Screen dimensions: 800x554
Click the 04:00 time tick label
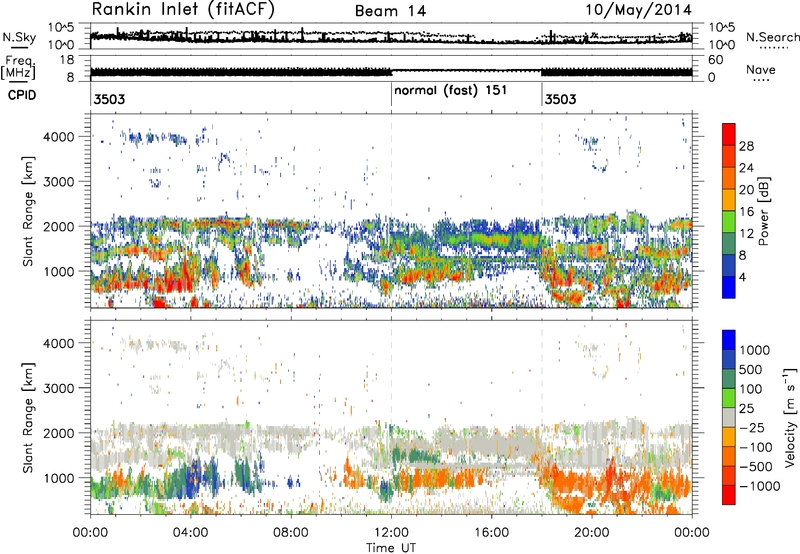coord(191,533)
